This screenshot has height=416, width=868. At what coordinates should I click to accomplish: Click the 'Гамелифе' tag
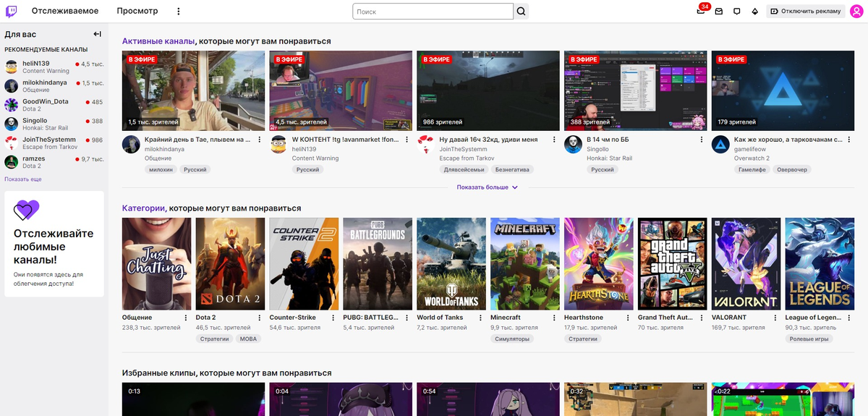(751, 170)
